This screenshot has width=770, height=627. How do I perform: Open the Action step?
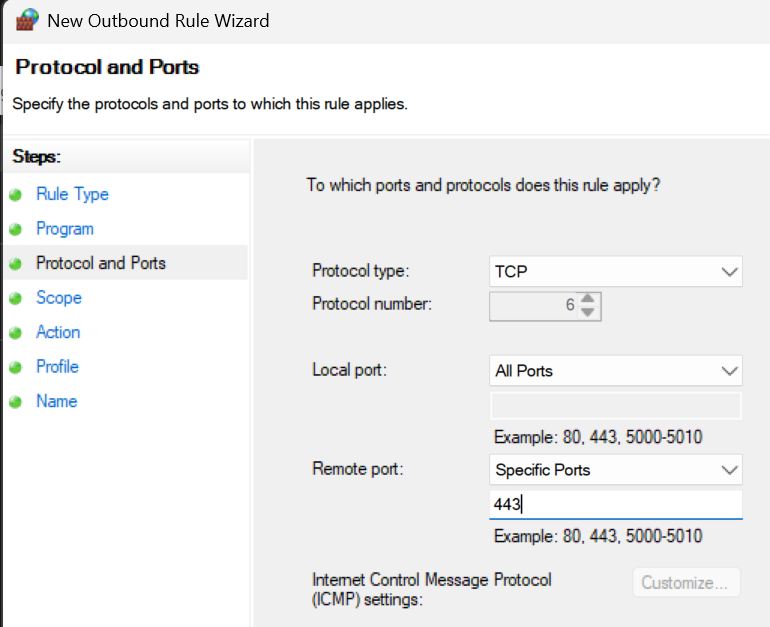point(58,332)
